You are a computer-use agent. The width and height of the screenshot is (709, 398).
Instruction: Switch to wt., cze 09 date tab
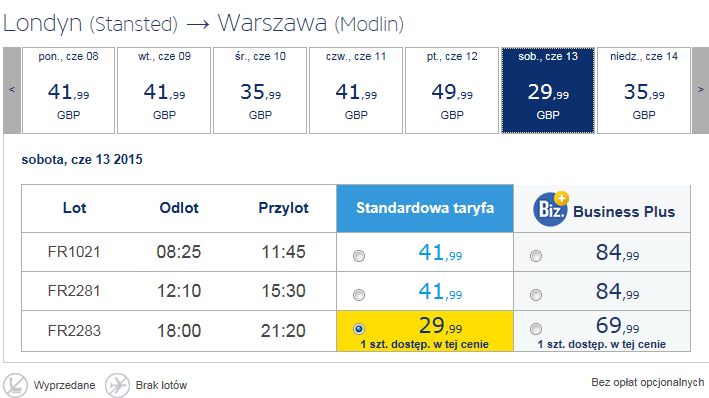click(x=164, y=90)
